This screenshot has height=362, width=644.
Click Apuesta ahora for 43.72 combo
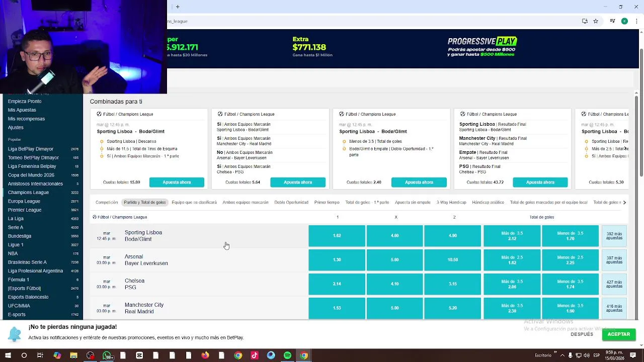coord(540,182)
